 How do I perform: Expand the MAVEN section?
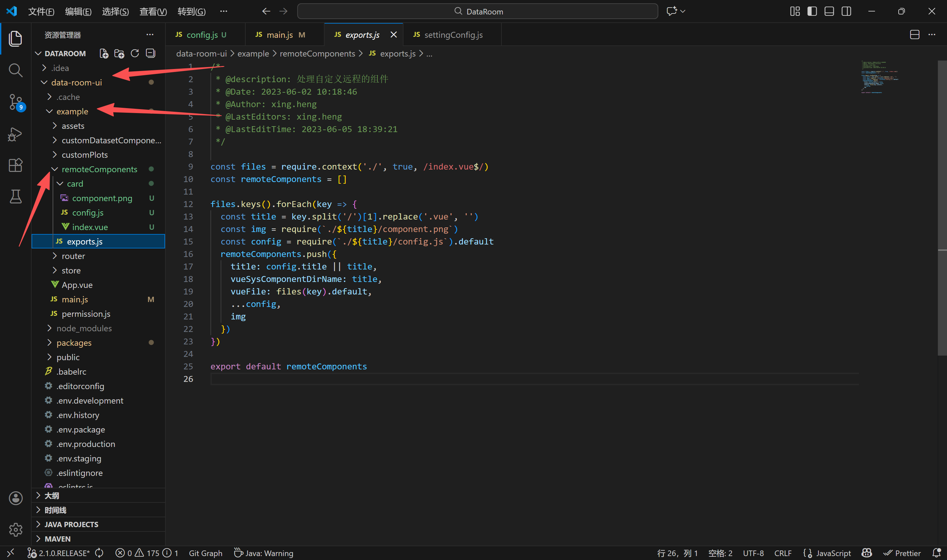pyautogui.click(x=57, y=539)
